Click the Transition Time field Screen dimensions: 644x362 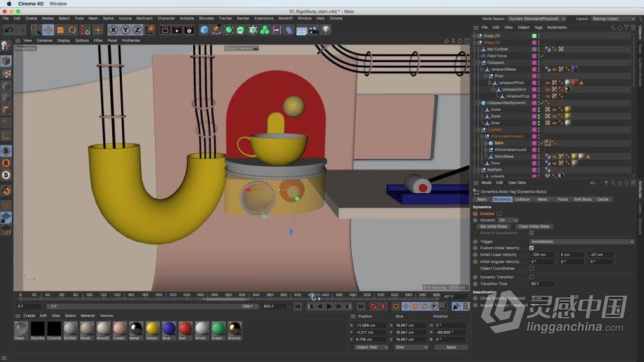point(543,284)
